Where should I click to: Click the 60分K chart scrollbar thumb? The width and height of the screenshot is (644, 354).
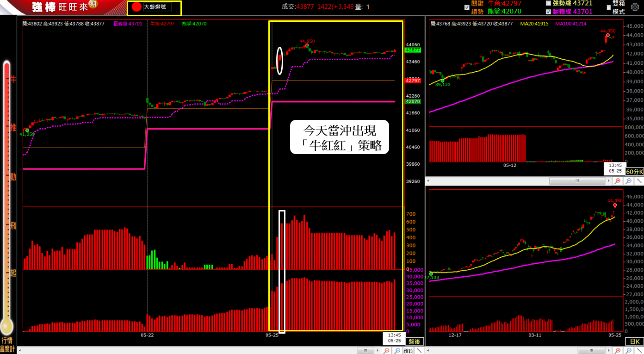pyautogui.click(x=577, y=180)
